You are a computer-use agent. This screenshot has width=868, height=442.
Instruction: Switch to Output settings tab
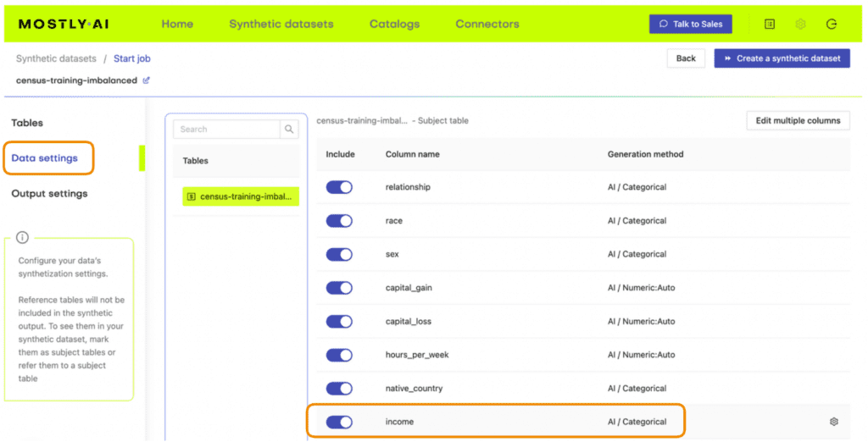coord(49,194)
